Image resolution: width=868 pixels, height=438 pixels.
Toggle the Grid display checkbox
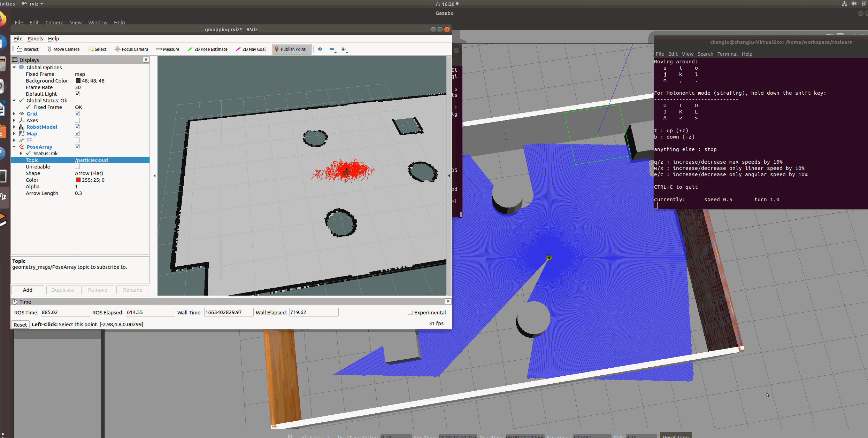tap(77, 114)
